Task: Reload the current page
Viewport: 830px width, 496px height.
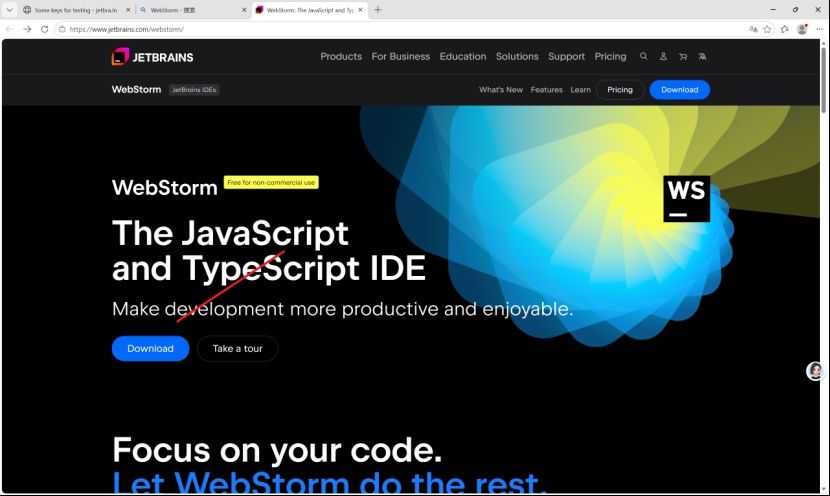Action: pos(44,29)
